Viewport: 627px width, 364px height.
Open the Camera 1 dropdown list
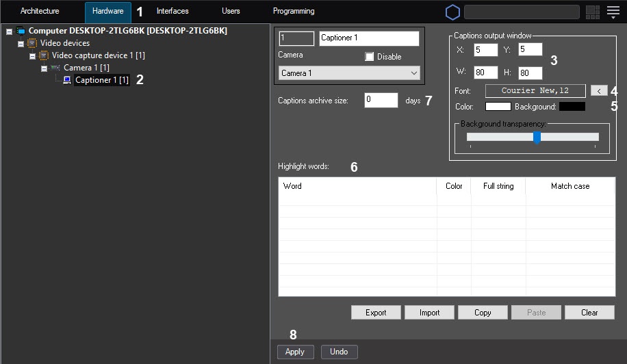click(349, 73)
